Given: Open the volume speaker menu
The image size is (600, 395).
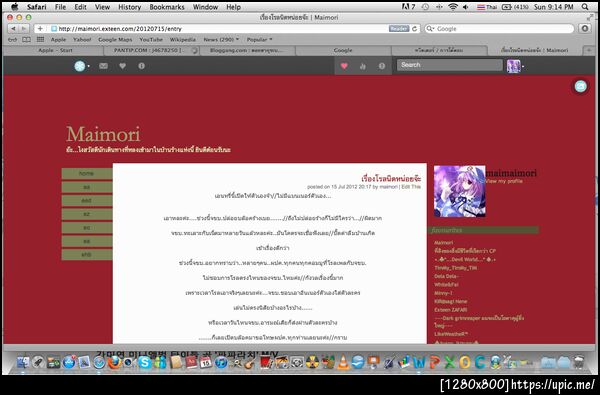Looking at the screenshot, I should click(466, 7).
